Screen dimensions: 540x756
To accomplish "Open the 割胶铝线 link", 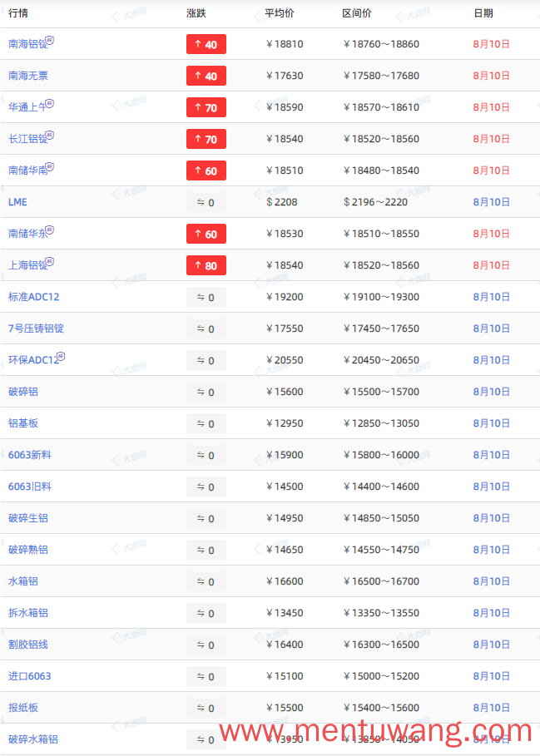I will 28,645.
